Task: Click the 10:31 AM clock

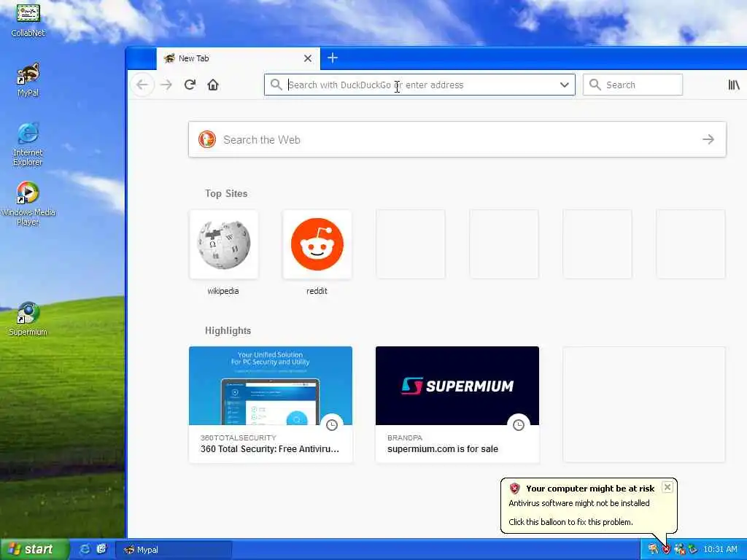Action: 720,550
